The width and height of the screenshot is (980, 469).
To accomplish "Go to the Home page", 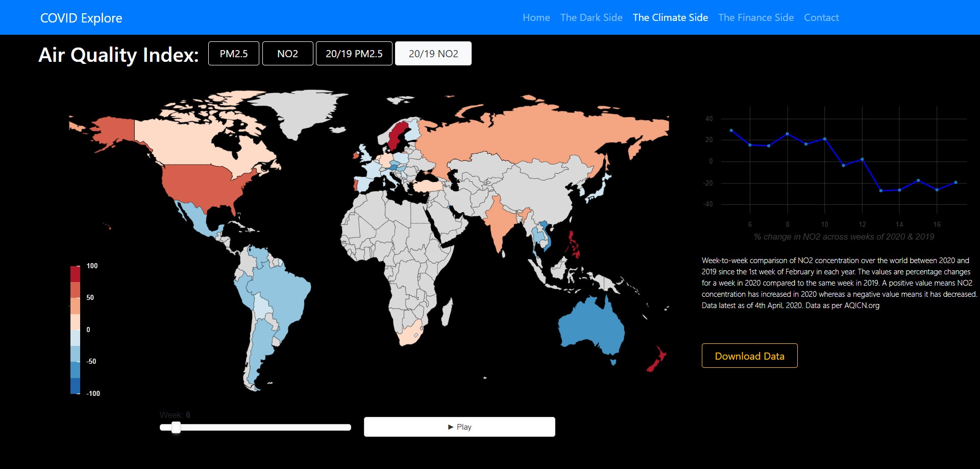I will [536, 17].
